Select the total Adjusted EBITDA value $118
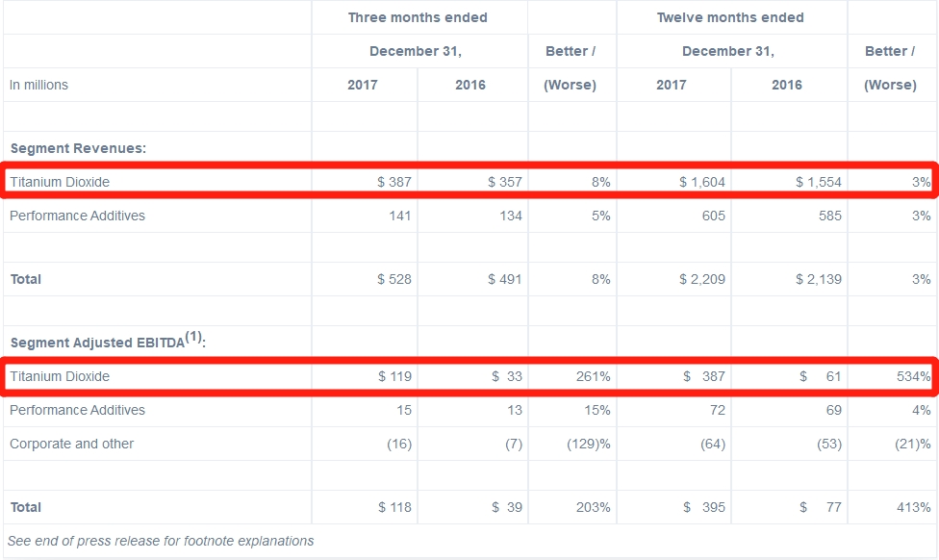 pos(394,507)
